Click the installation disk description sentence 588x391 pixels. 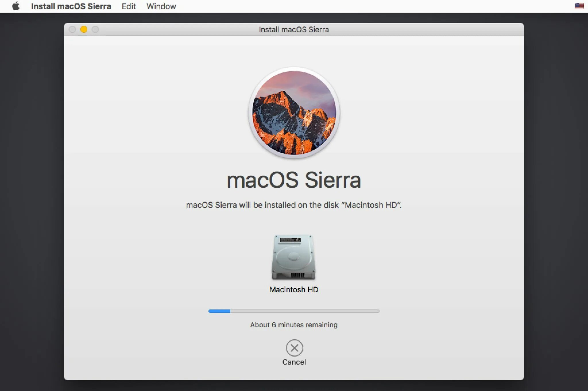click(294, 205)
